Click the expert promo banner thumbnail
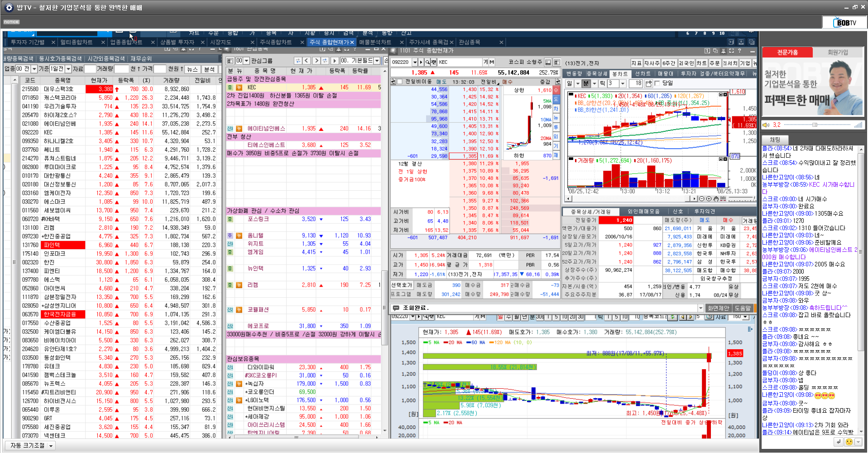 click(x=813, y=87)
